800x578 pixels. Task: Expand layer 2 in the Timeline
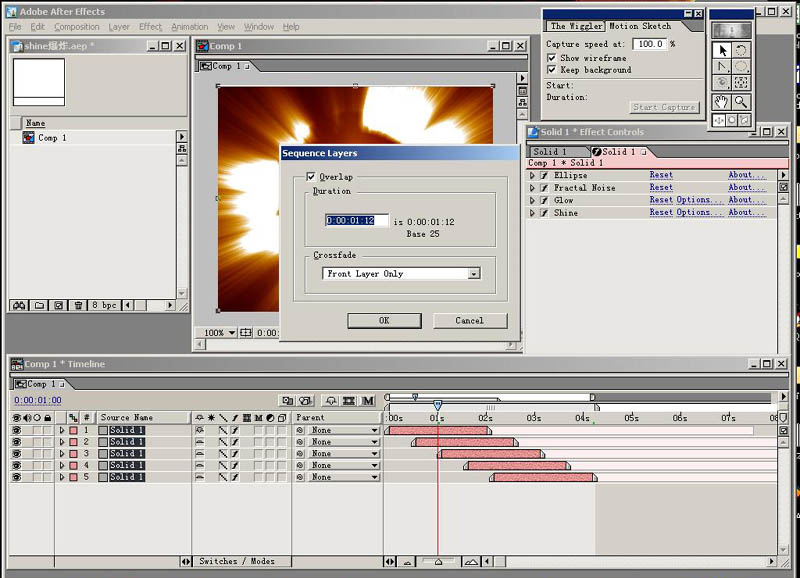tap(62, 442)
